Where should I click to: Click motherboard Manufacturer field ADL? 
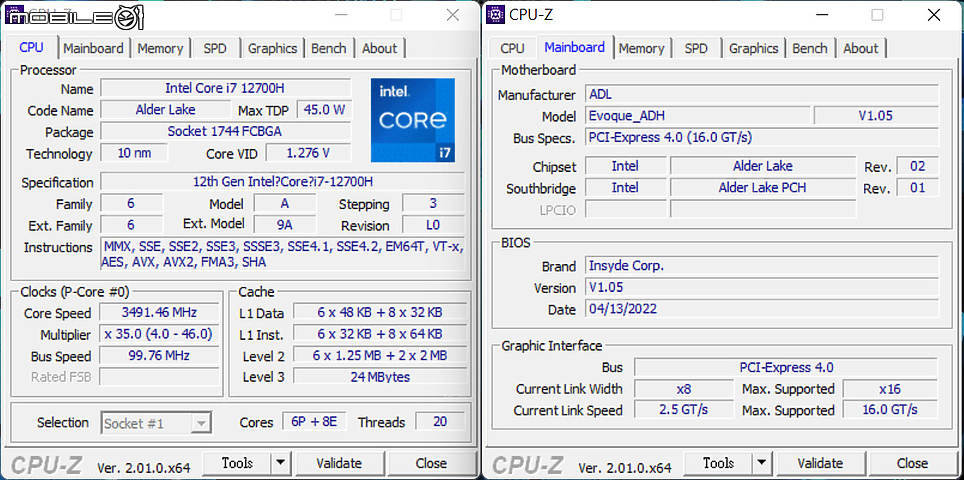point(762,94)
